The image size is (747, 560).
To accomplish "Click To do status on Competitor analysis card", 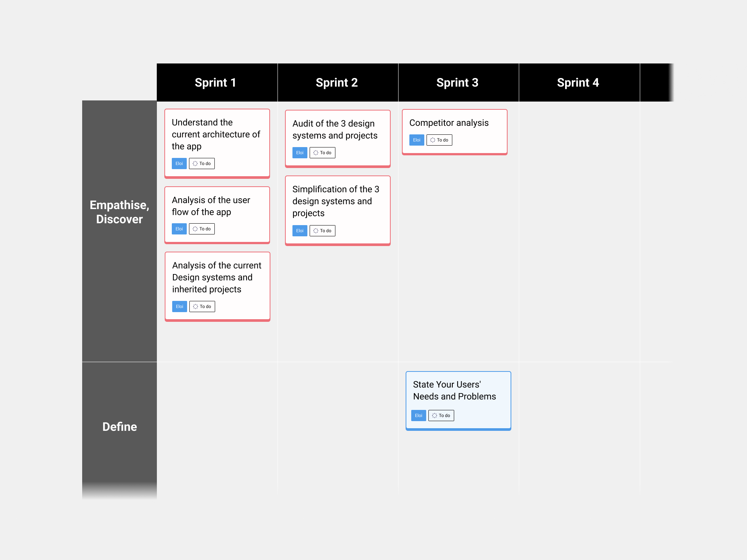I will pos(439,140).
